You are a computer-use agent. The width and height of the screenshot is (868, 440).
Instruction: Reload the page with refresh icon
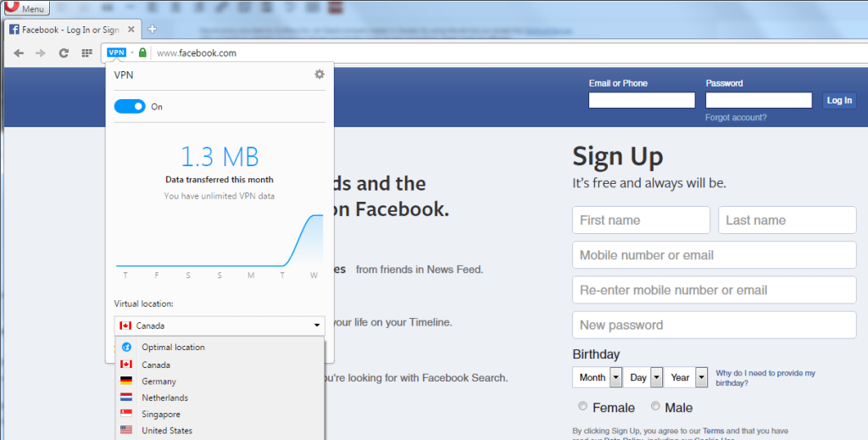point(64,53)
